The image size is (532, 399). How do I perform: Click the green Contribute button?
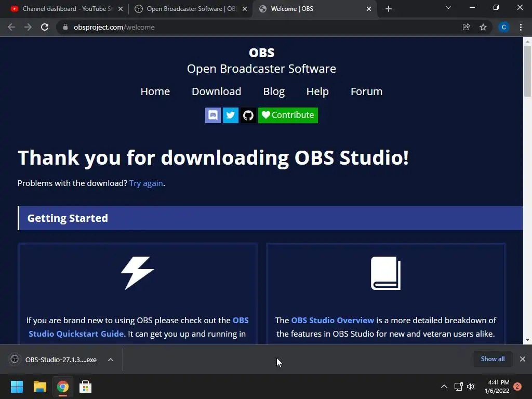click(x=288, y=115)
